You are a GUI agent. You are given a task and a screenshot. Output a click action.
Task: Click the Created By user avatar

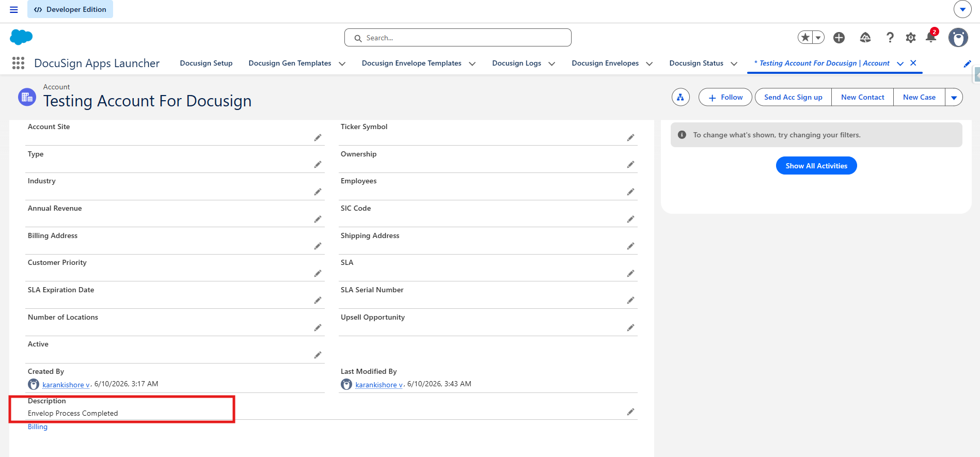point(34,384)
